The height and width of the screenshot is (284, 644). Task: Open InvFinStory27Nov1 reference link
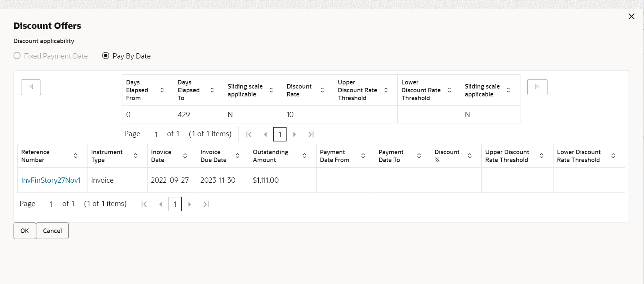(51, 180)
